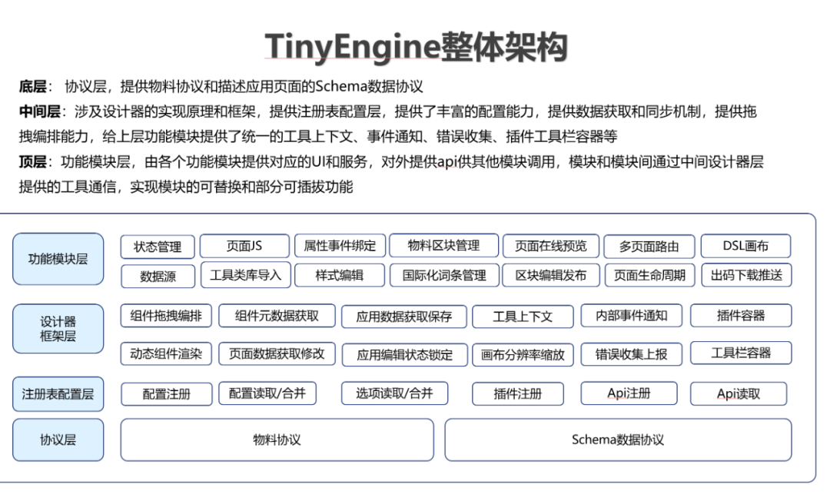The width and height of the screenshot is (830, 504).
Task: Select the 物料区块管理 box
Action: tap(444, 245)
